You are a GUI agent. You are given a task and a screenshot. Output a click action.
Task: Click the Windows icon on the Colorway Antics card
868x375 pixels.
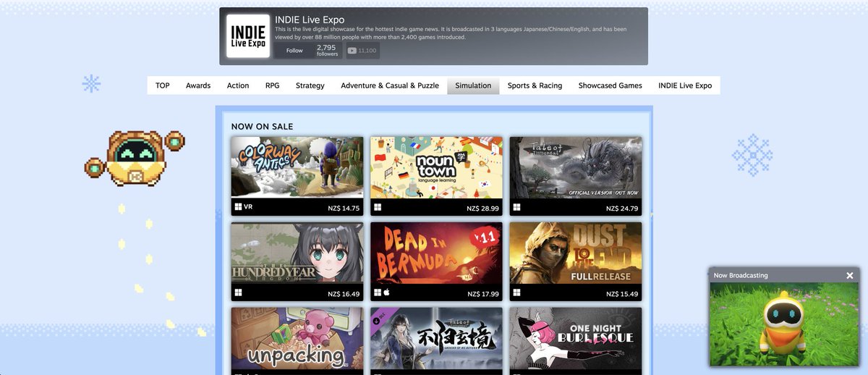pyautogui.click(x=238, y=207)
